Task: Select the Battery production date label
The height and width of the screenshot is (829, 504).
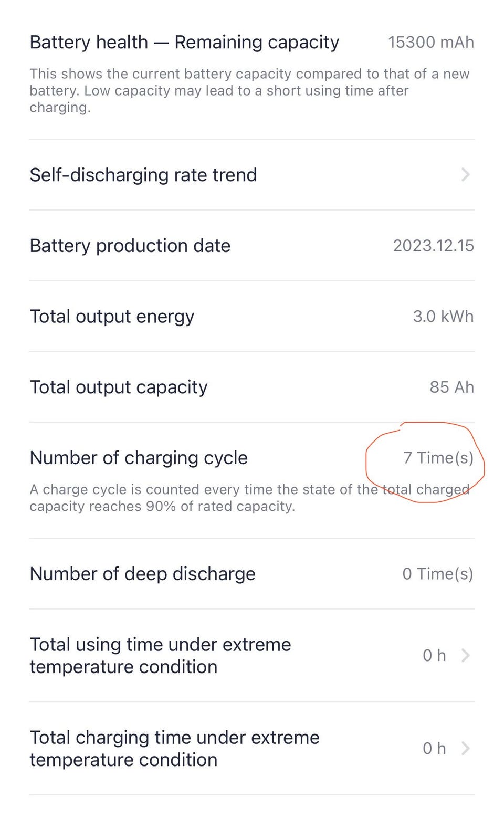Action: (130, 246)
